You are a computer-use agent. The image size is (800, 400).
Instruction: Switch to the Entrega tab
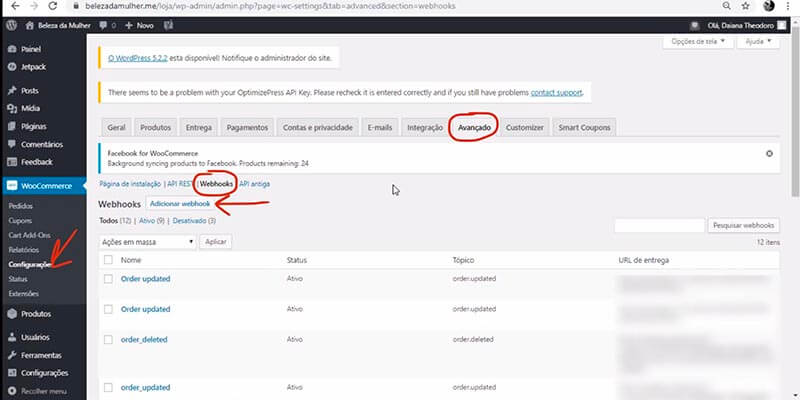tap(198, 128)
